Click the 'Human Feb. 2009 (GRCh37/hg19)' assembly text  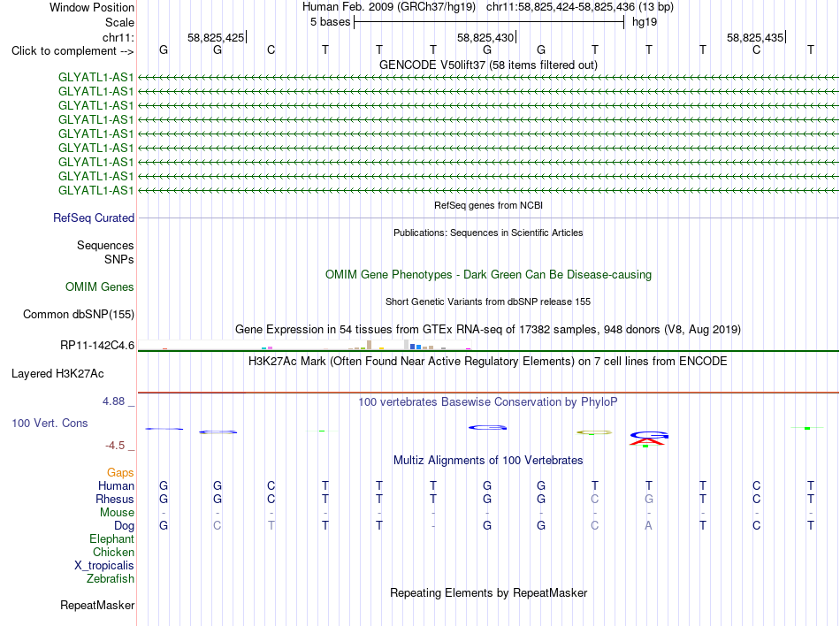pyautogui.click(x=389, y=7)
